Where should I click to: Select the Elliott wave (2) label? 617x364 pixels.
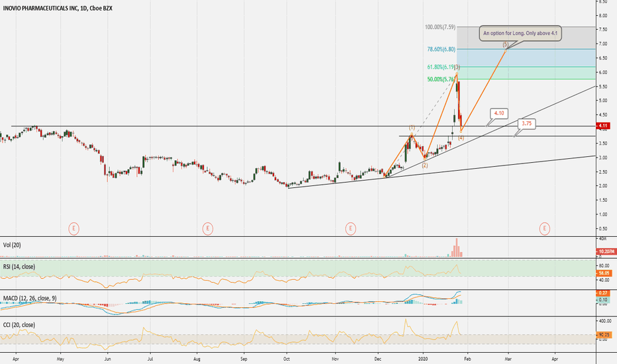point(425,165)
